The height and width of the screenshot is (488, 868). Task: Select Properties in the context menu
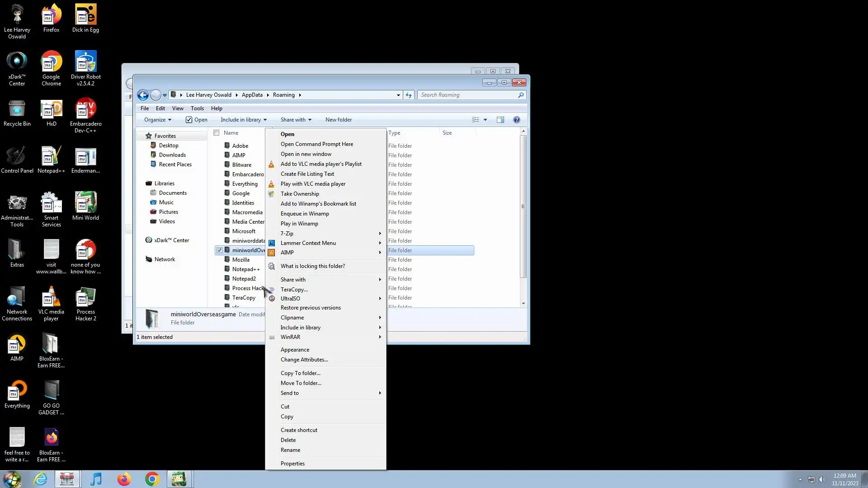point(292,464)
